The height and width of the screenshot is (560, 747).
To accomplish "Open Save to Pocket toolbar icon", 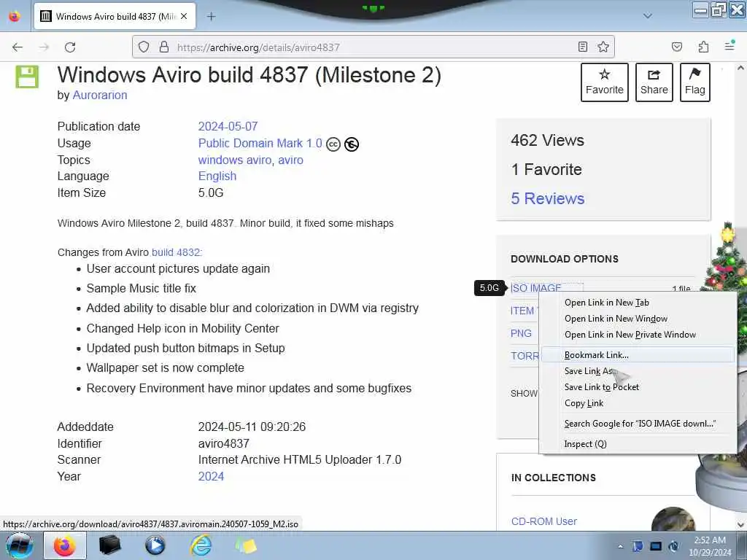I will click(676, 47).
